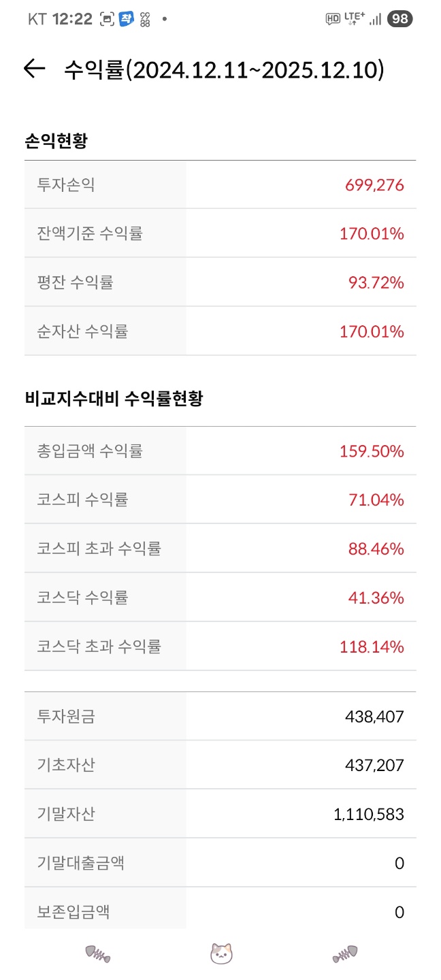441x980 pixels.
Task: Select the 코스닥 초과 수익률 value 118.14%
Action: point(372,647)
